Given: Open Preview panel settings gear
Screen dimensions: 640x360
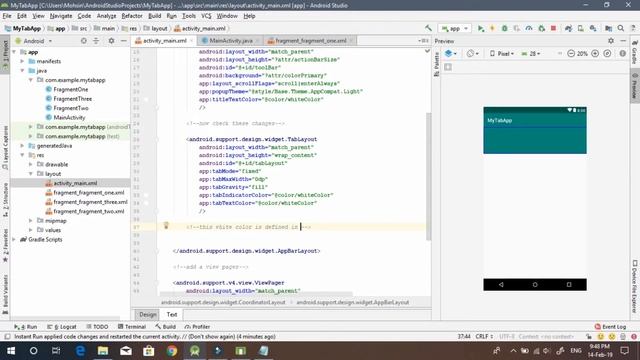Looking at the screenshot, I should 611,41.
